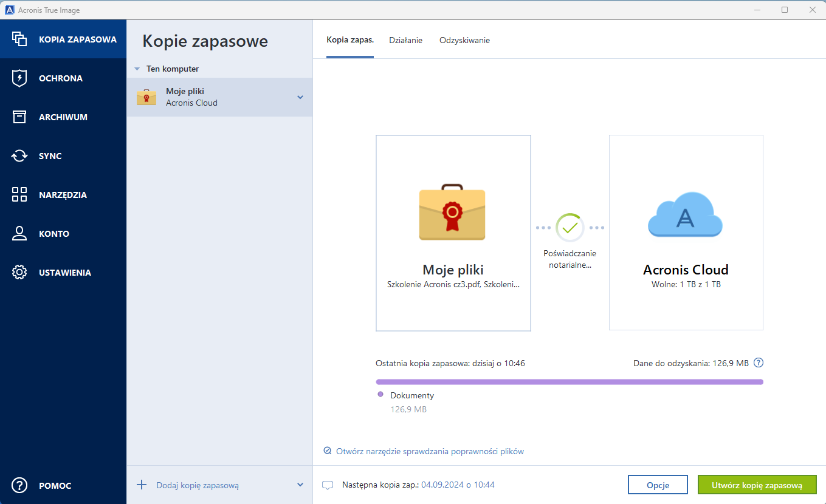The height and width of the screenshot is (504, 826).
Task: Click the Pomoc question mark icon
Action: (19, 485)
